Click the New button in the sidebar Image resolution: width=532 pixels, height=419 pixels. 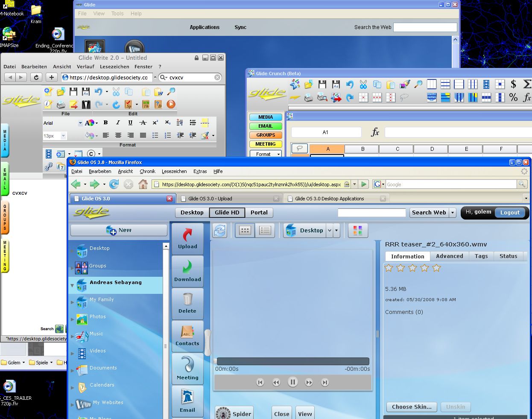[119, 230]
